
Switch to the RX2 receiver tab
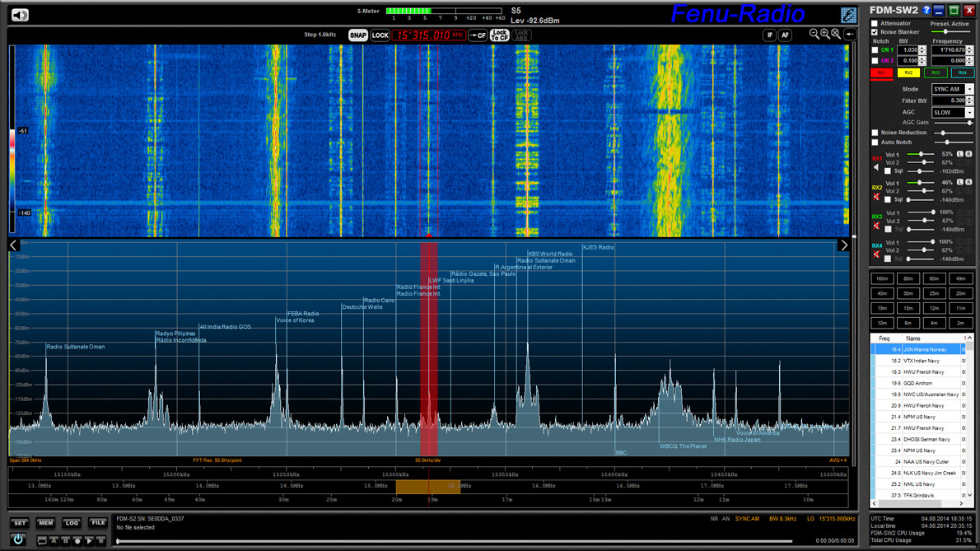pyautogui.click(x=908, y=72)
